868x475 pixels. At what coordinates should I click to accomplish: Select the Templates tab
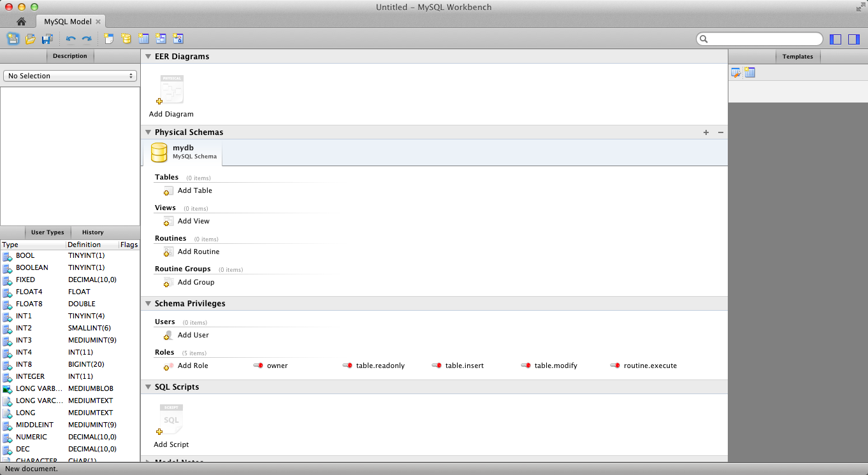pyautogui.click(x=798, y=57)
